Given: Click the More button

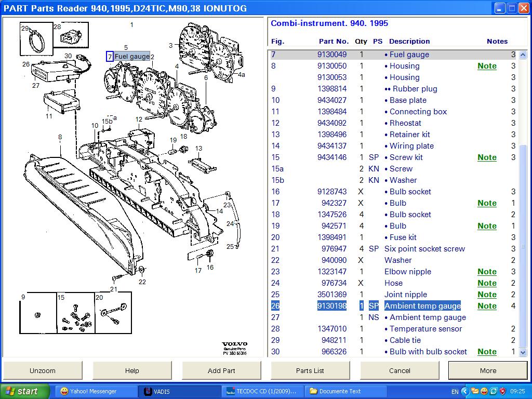Looking at the screenshot, I should tap(488, 370).
